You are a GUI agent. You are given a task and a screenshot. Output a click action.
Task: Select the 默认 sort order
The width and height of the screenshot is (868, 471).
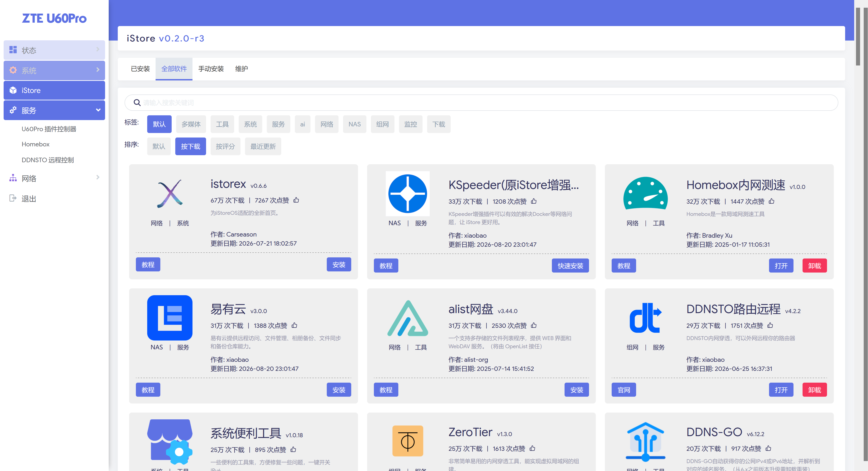(159, 146)
